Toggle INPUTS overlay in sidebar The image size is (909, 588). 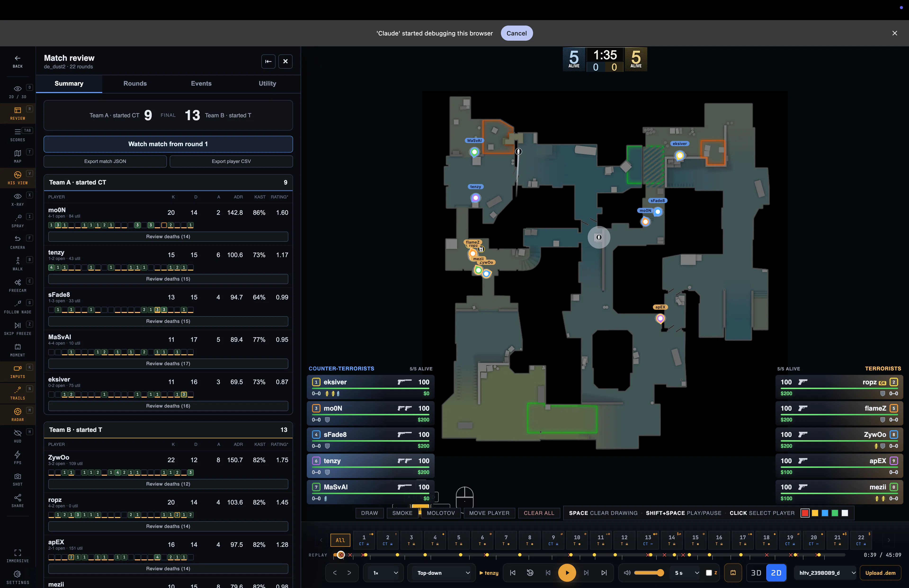point(18,372)
